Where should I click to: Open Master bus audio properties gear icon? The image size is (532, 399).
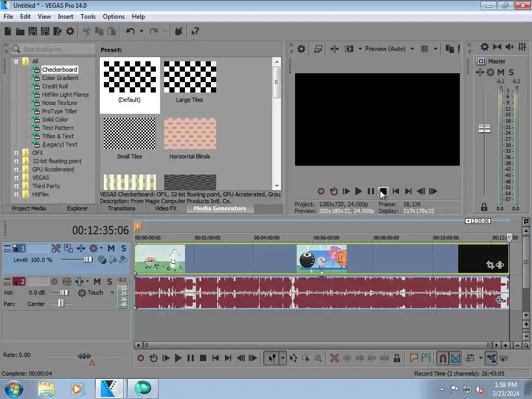485,47
